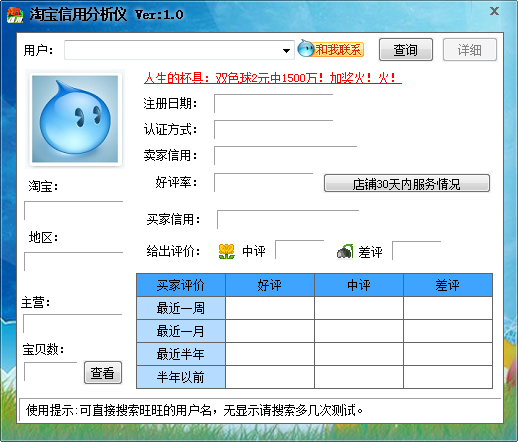Click the 差评 column header in table
The image size is (518, 442).
point(448,285)
